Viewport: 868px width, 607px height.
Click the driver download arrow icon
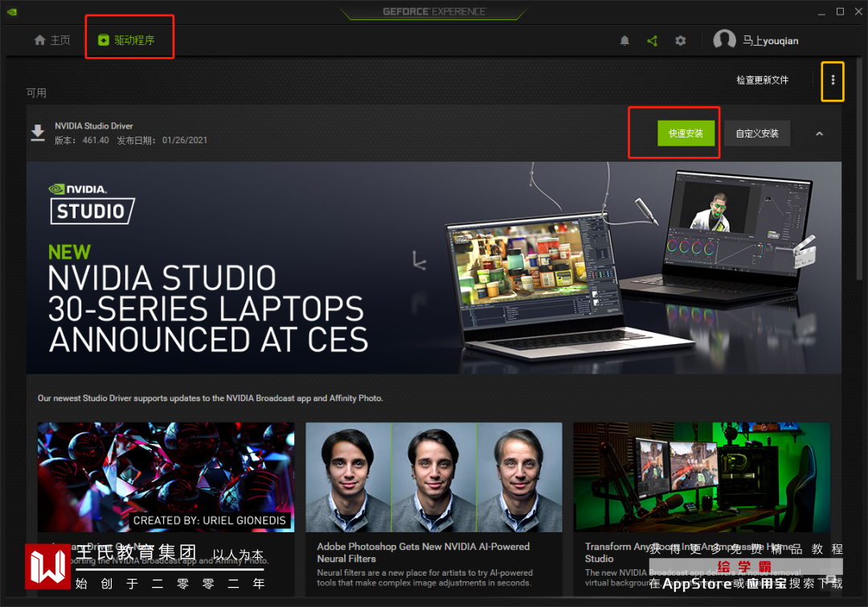[38, 133]
